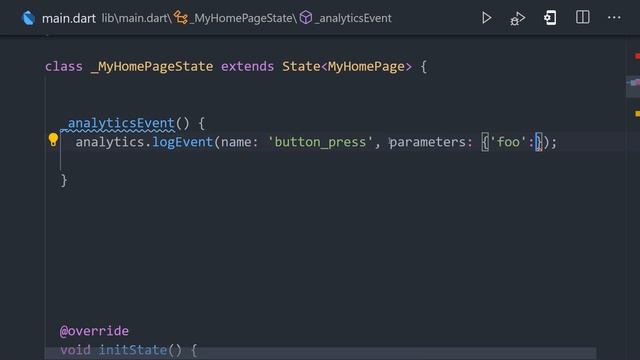Click the 'foo' string key

508,142
